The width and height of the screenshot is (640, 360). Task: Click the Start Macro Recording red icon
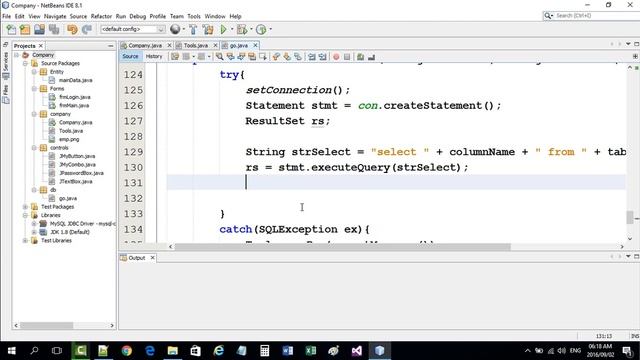(336, 57)
